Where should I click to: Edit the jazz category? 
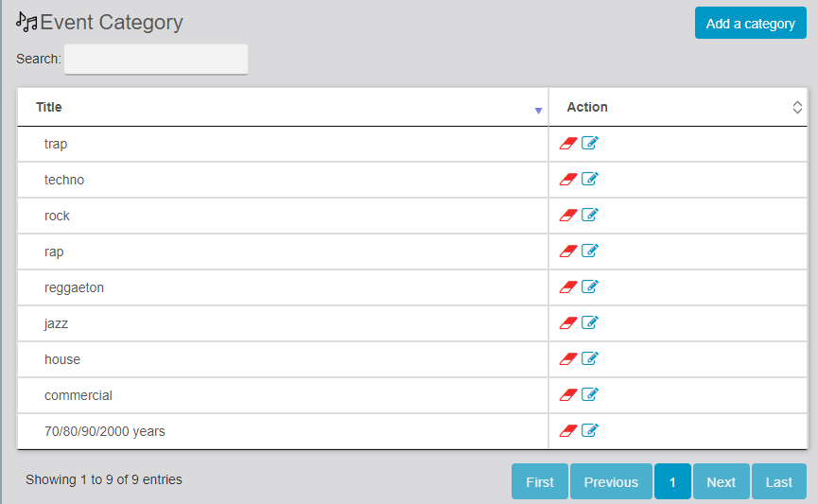pyautogui.click(x=590, y=323)
